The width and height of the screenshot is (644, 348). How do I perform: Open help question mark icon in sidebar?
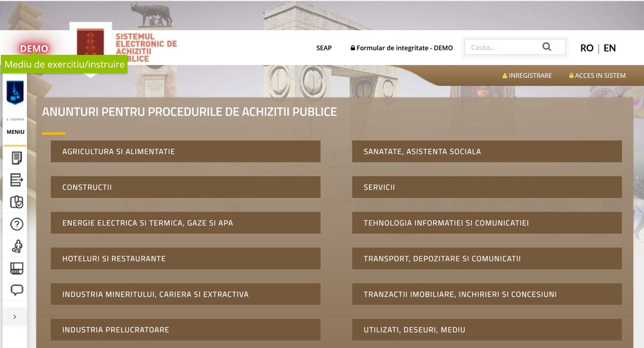pyautogui.click(x=17, y=224)
